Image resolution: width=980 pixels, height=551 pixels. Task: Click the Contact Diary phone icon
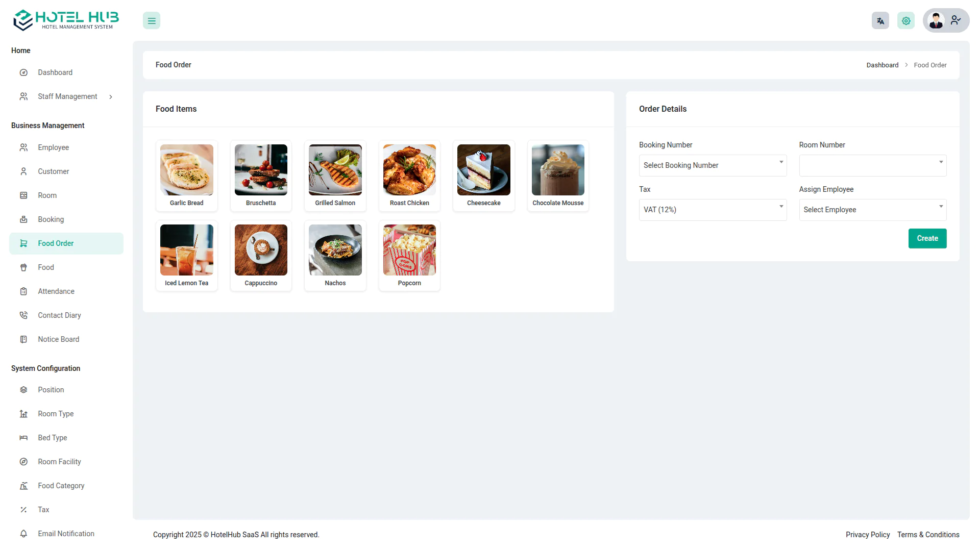pos(23,315)
